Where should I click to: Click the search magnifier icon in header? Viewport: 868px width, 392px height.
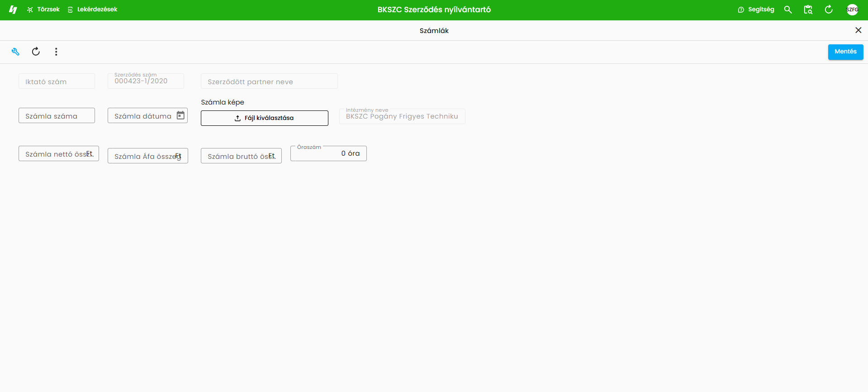(788, 10)
